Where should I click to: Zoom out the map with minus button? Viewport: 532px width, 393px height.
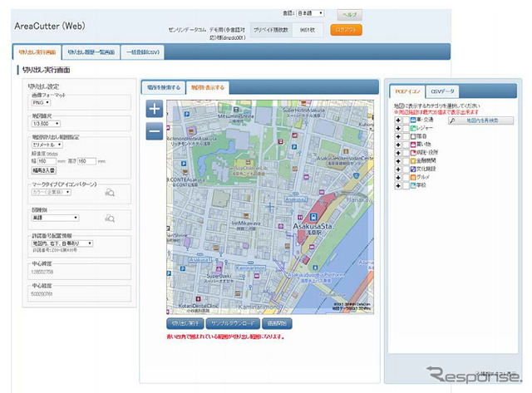tap(155, 131)
